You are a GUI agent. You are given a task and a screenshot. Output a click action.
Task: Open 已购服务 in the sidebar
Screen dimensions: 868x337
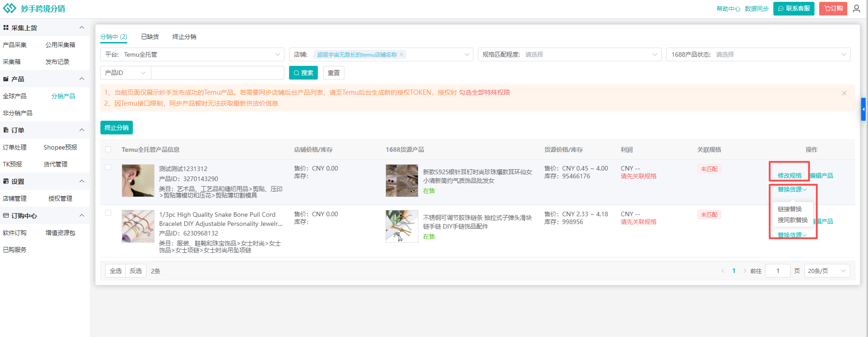click(x=15, y=250)
